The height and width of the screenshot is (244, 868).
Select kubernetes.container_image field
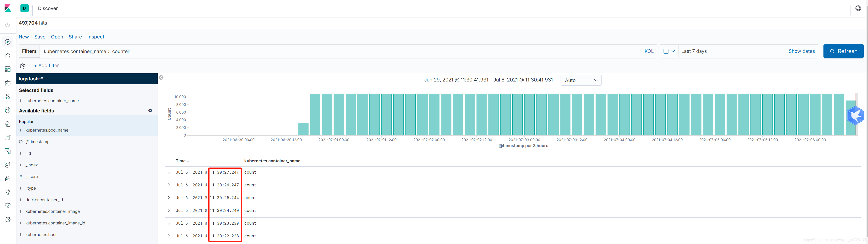(52, 212)
